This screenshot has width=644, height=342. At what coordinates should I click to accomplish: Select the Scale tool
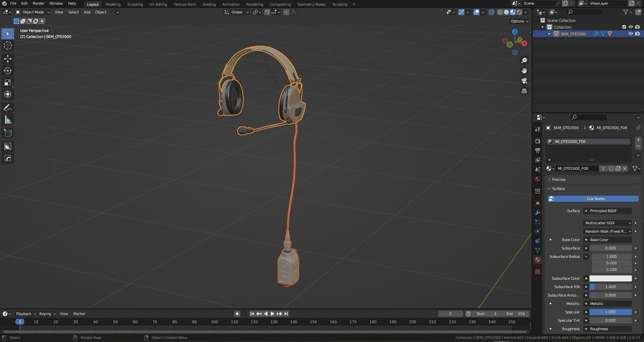[x=8, y=82]
